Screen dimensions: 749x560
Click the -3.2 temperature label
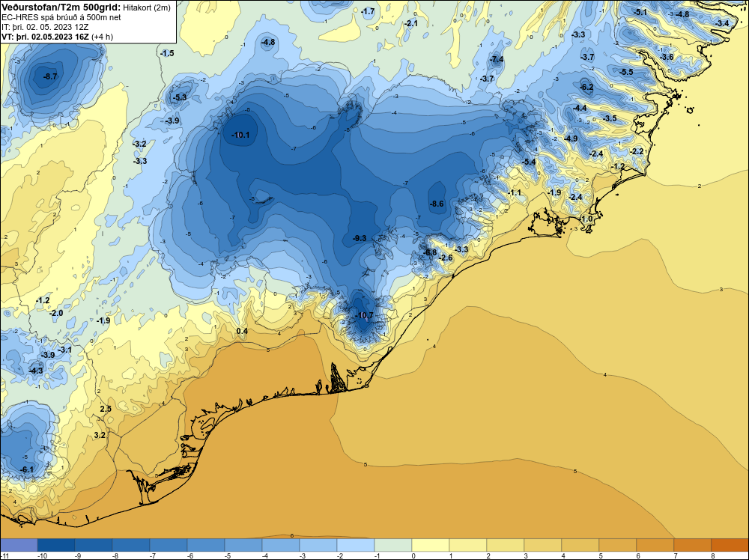click(139, 144)
